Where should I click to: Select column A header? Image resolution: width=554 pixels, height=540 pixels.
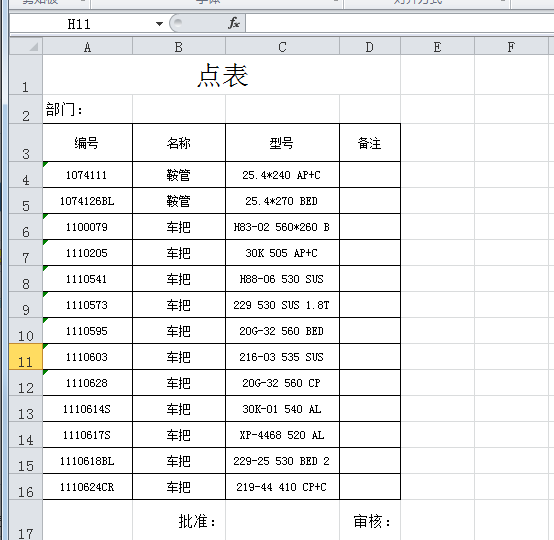pyautogui.click(x=87, y=47)
